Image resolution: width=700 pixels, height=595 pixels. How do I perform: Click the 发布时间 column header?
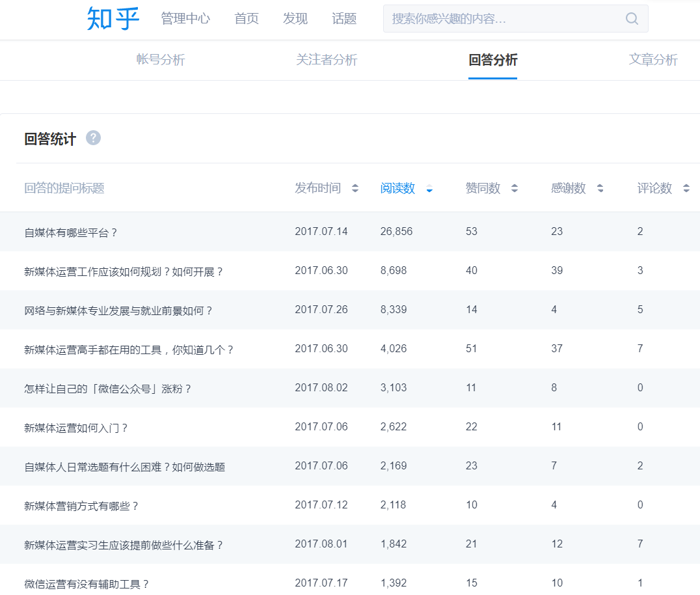click(318, 188)
